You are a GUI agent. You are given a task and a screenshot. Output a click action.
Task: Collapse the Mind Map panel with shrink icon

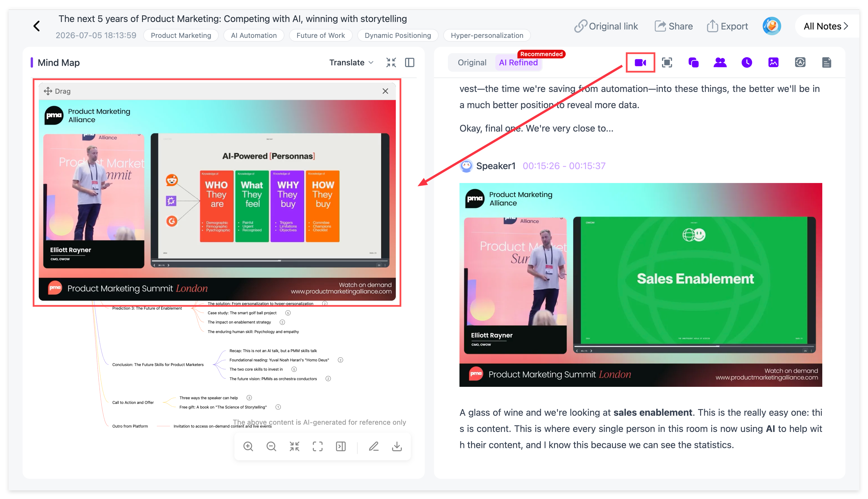click(x=391, y=63)
